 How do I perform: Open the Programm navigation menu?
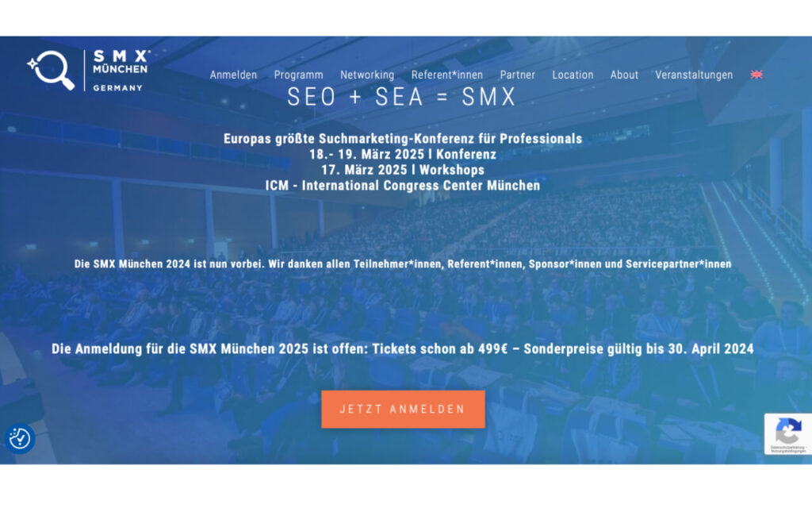pyautogui.click(x=298, y=75)
